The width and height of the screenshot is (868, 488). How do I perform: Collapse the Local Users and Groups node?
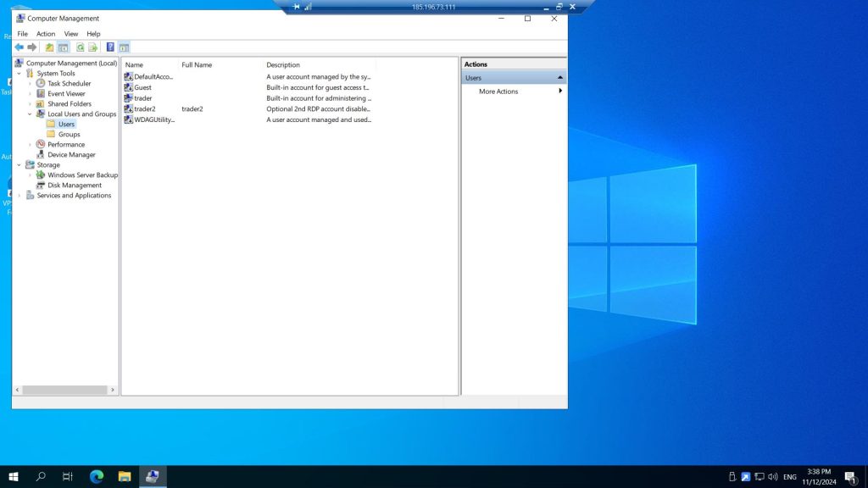point(30,114)
